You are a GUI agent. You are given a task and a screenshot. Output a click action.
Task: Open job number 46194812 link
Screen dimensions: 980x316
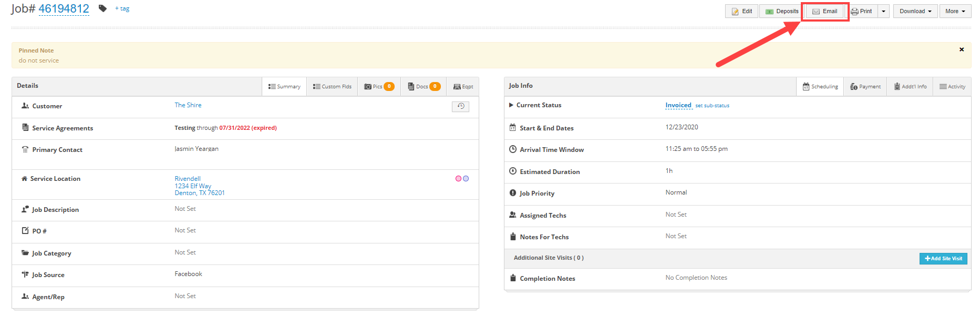coord(64,9)
